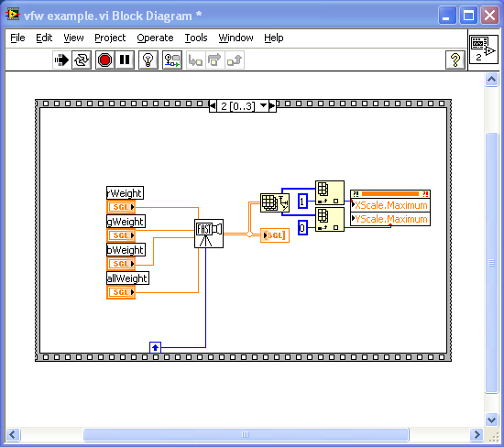Click the red Abort Execution button
This screenshot has width=504, height=447.
click(x=104, y=60)
